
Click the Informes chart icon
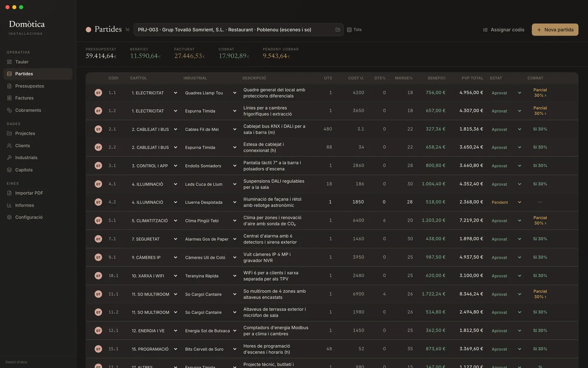tap(9, 205)
